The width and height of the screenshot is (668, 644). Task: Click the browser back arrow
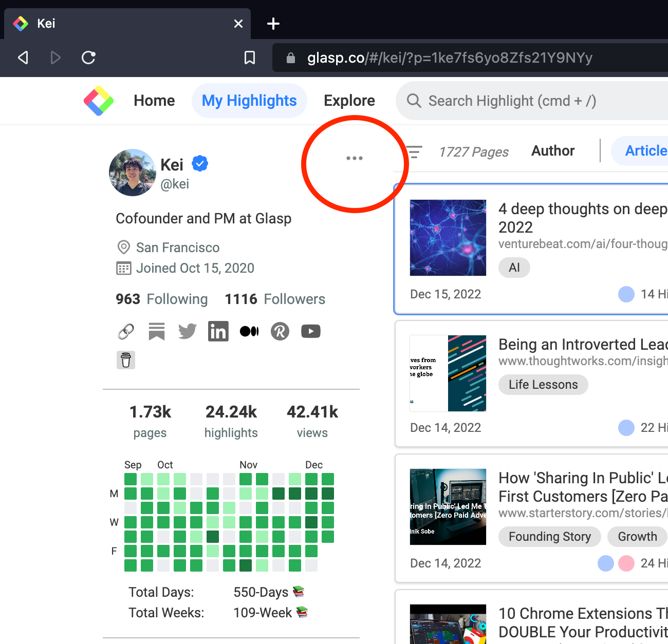(23, 58)
